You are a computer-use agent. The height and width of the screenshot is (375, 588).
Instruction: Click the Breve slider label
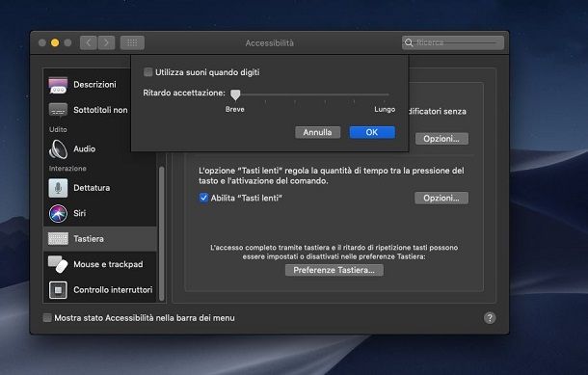tap(235, 110)
